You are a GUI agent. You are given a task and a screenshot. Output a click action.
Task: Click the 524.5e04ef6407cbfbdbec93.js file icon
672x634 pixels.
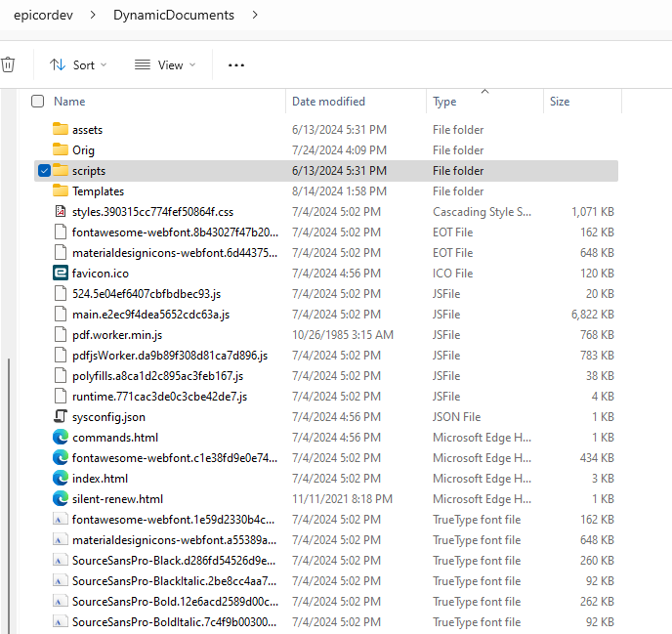(x=61, y=293)
